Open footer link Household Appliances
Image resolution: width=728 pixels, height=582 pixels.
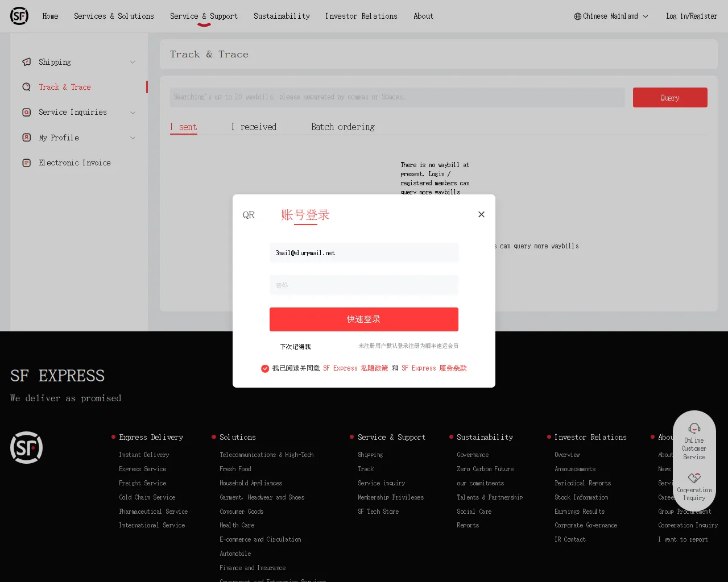point(251,483)
